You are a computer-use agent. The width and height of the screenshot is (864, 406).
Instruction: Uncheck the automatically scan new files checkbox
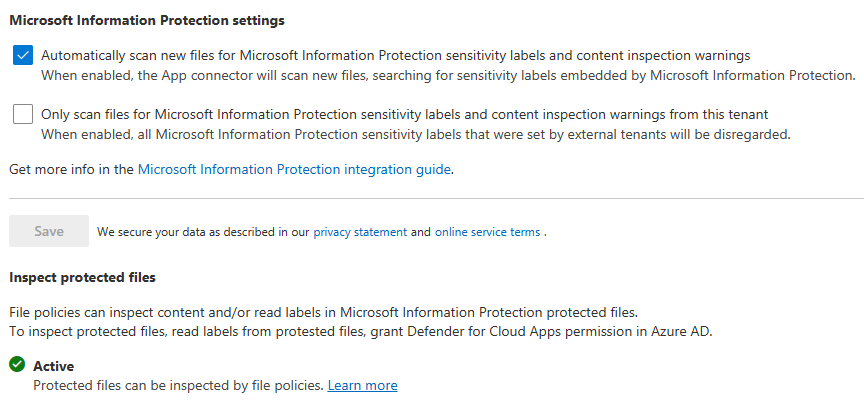(x=23, y=56)
